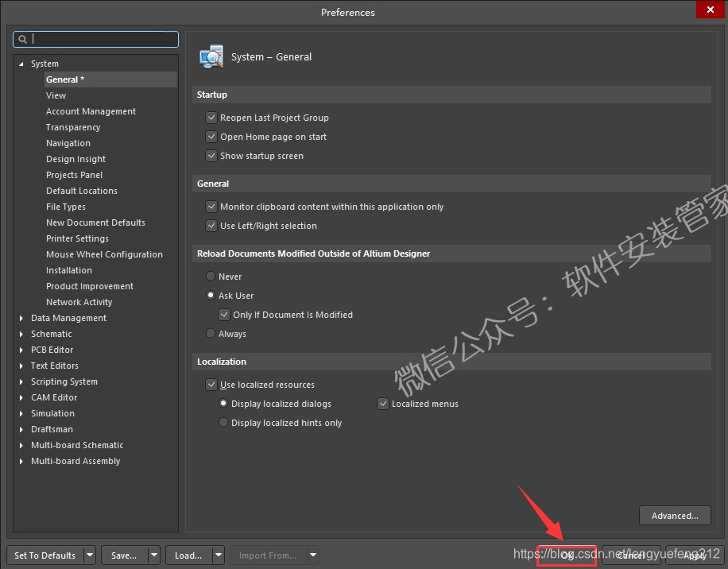Open the Save dropdown arrow

coord(154,555)
